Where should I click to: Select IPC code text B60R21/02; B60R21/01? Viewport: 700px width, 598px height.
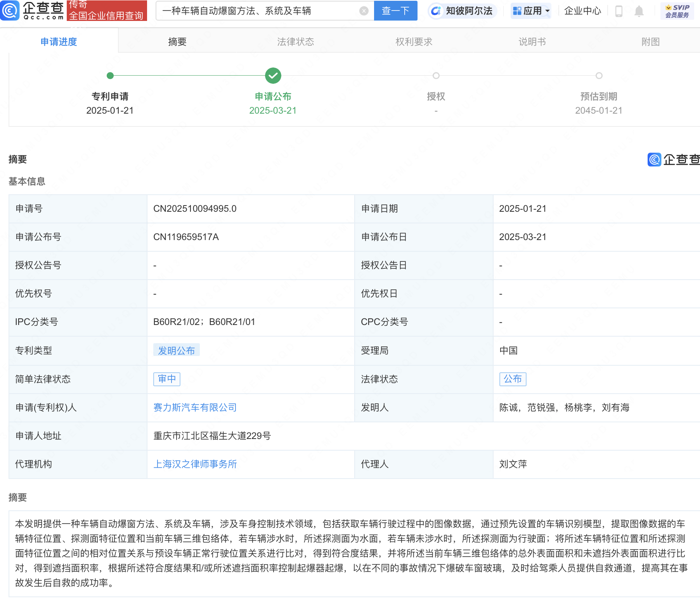click(x=204, y=322)
